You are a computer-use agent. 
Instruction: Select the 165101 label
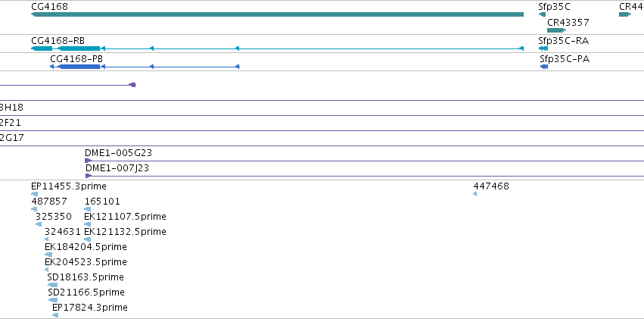[102, 202]
